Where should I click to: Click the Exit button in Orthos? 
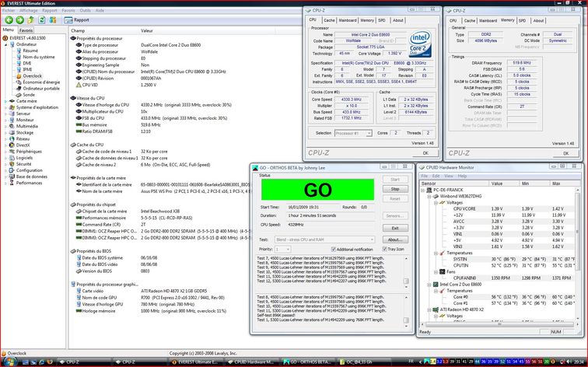395,228
